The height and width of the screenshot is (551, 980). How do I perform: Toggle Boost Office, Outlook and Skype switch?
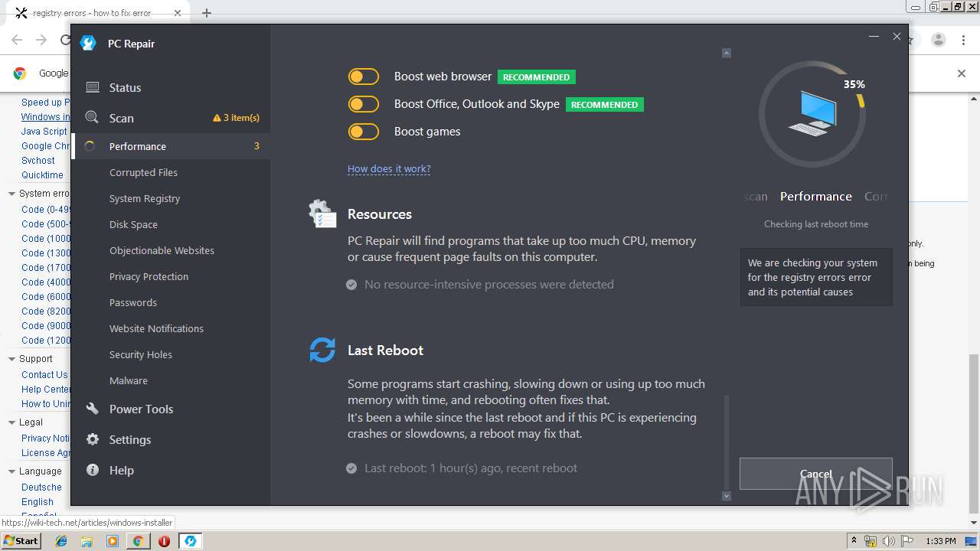tap(364, 104)
